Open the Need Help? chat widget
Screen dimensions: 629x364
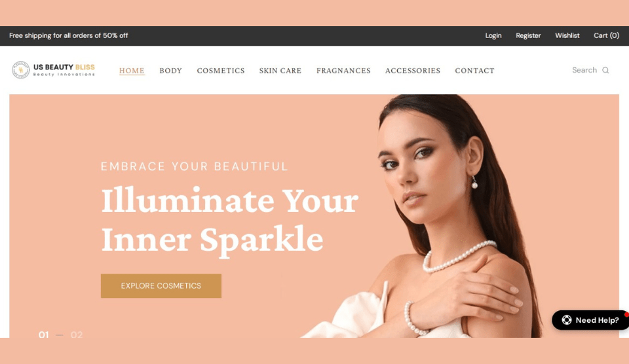pos(590,320)
